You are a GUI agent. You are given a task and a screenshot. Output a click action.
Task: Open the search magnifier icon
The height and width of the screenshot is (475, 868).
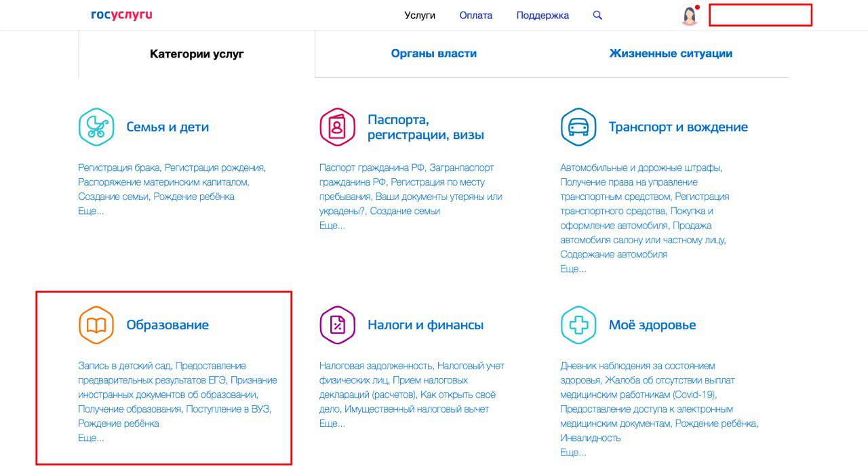[x=597, y=15]
